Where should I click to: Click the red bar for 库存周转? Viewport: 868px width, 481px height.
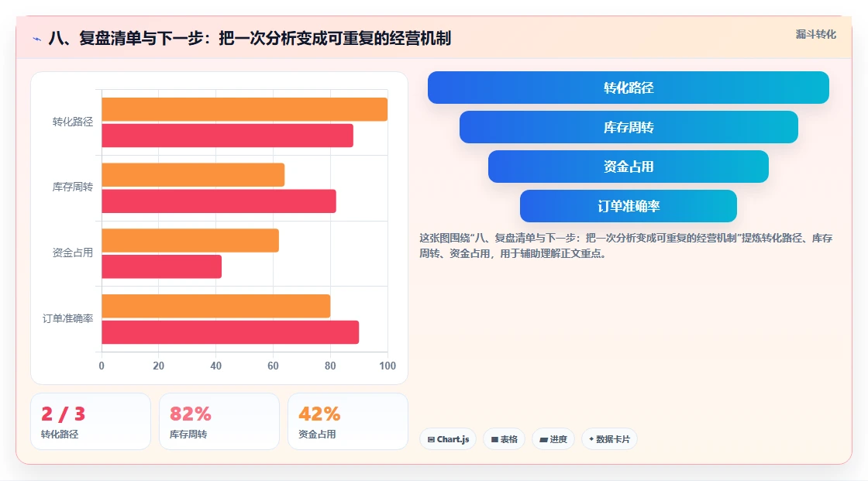click(x=219, y=201)
